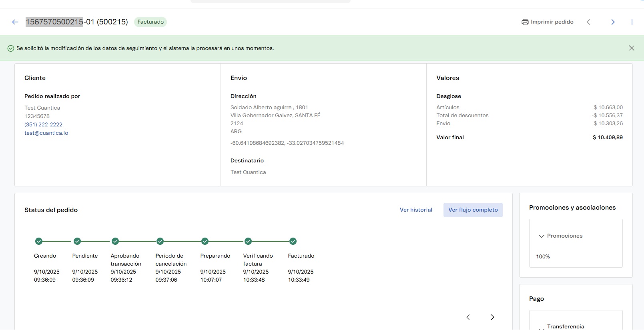Click the email test@cuantica.io
Screen dimensions: 644x330
point(46,133)
